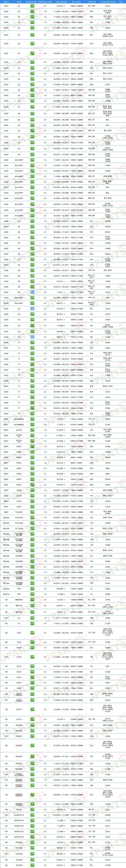Click the 'A1' model cell
The width and height of the screenshot is (126, 868).
point(19,6)
